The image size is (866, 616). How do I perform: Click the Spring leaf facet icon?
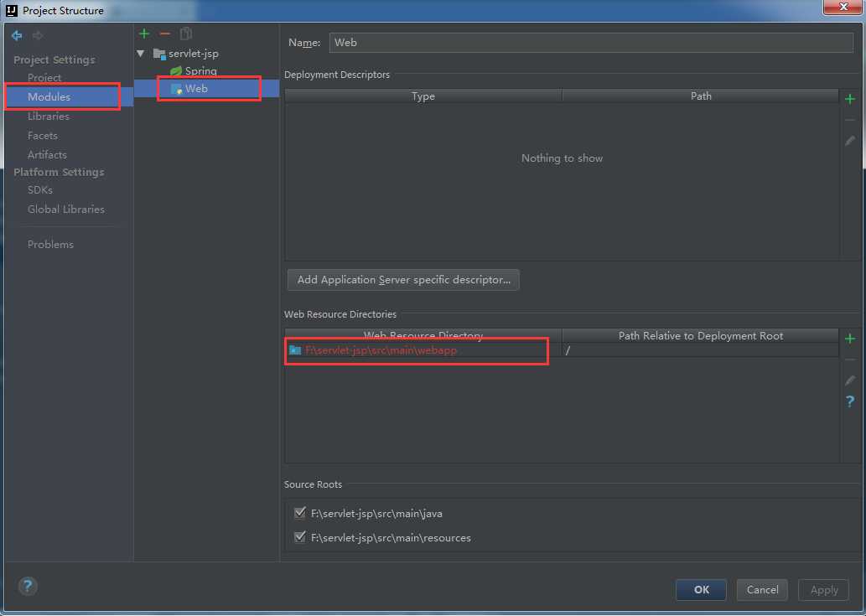(x=176, y=71)
